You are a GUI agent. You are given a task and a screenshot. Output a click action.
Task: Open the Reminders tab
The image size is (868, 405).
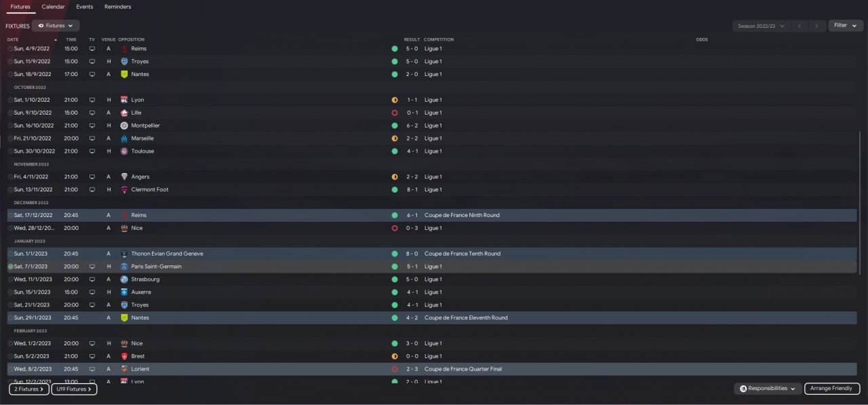tap(118, 7)
